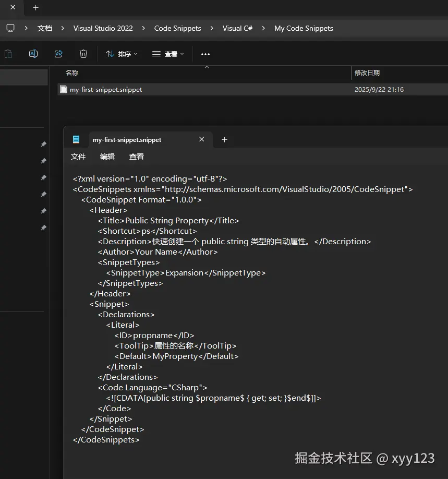Open the three-dots more options menu
The height and width of the screenshot is (479, 448).
click(x=205, y=54)
